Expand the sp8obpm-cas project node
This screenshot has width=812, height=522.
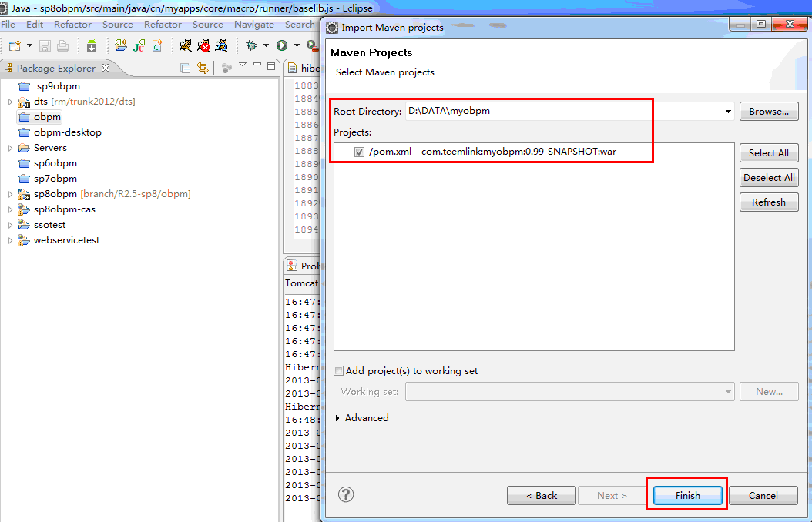[x=10, y=210]
